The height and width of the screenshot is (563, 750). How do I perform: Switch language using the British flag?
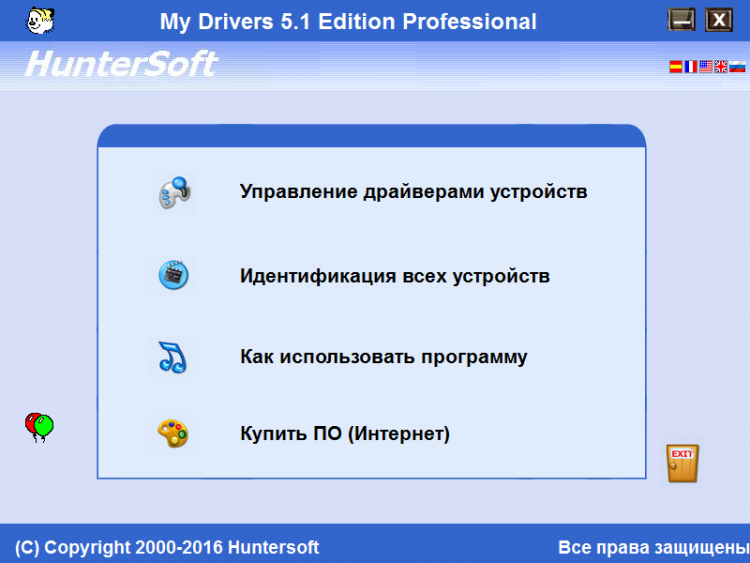coord(721,66)
